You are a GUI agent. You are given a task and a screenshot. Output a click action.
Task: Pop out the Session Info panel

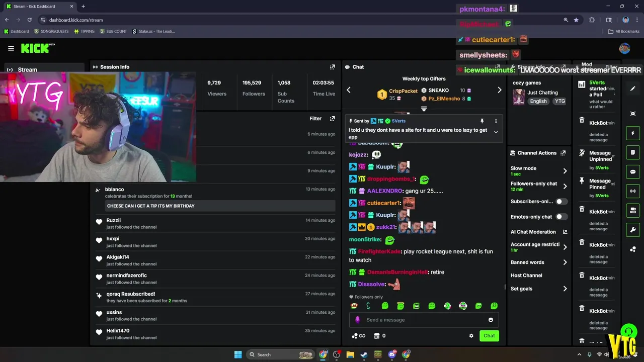(x=332, y=67)
